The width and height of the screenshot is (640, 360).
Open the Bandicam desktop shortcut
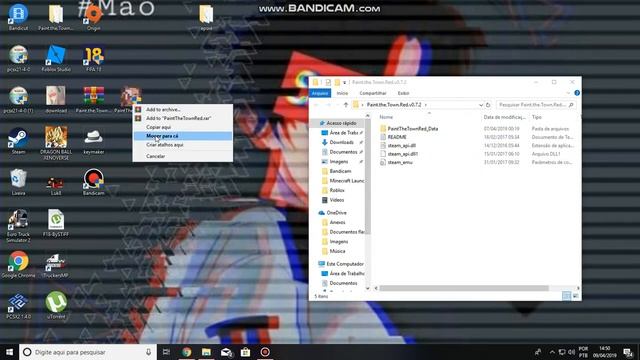click(93, 182)
